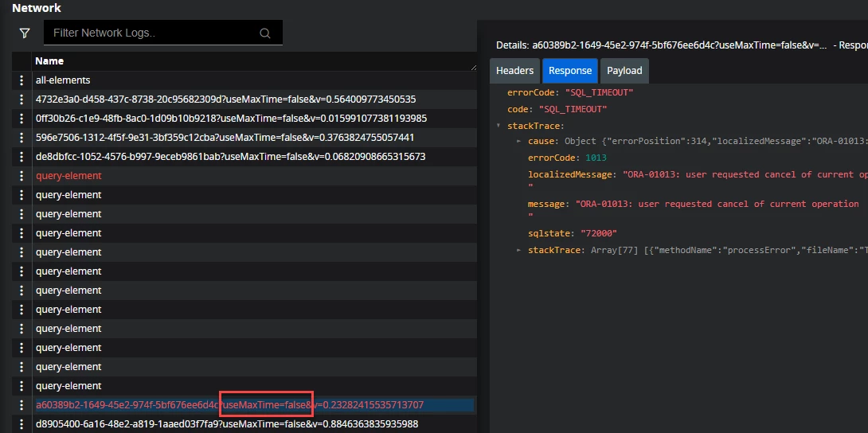Open the kebab menu for all-elements row

coord(22,80)
